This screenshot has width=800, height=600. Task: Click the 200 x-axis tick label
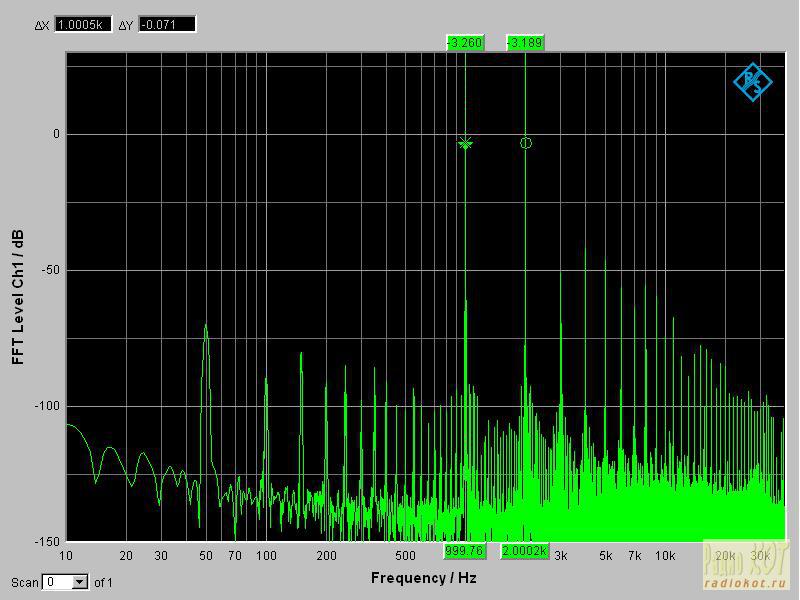coord(326,556)
